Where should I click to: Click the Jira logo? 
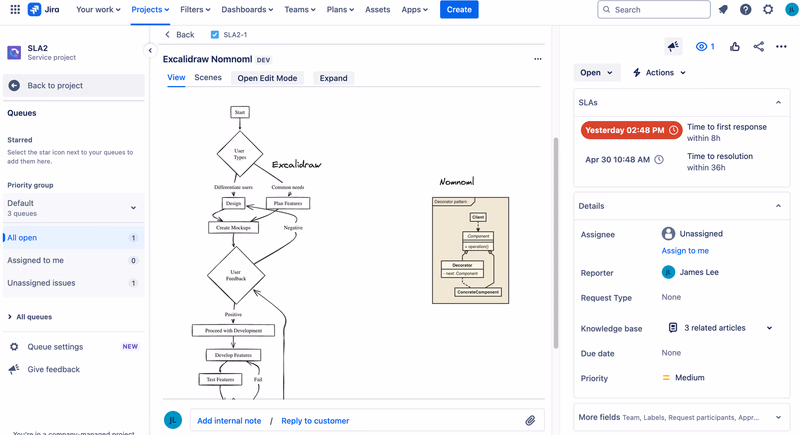click(44, 9)
